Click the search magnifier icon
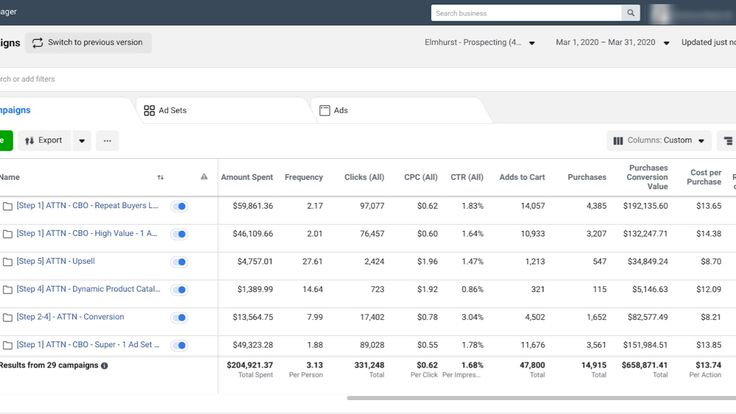 click(630, 13)
